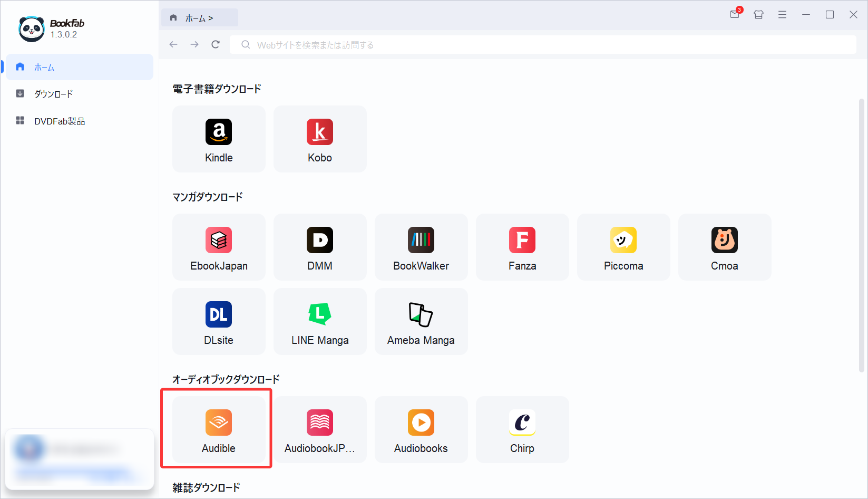This screenshot has width=868, height=499.
Task: Click the vertical scrollbar on right
Action: (862, 235)
